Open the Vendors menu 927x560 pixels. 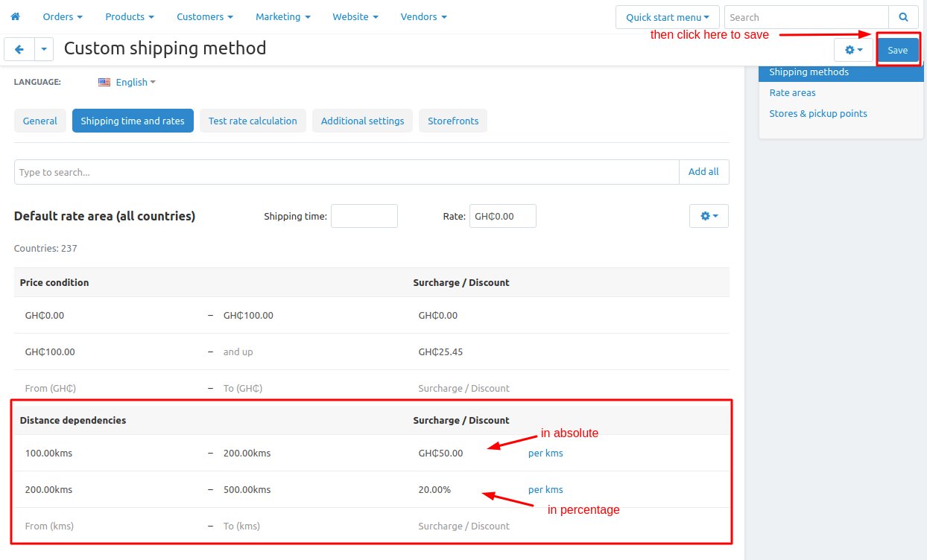click(x=423, y=16)
